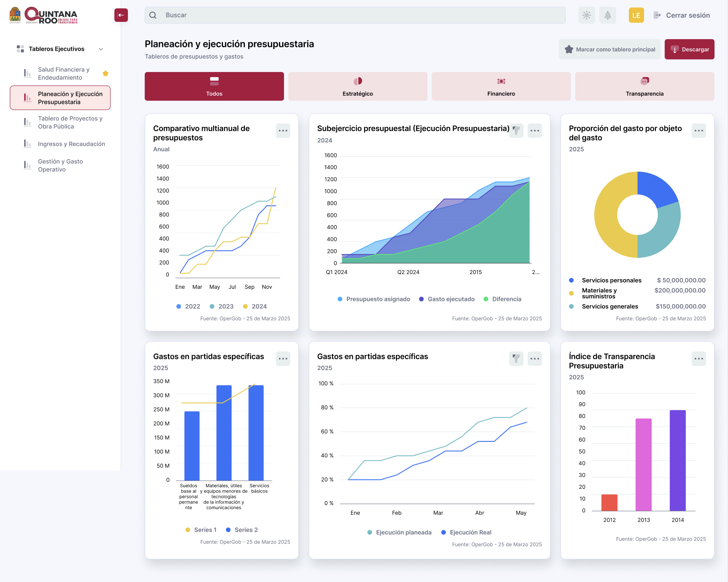Select the Transparencia tab
Viewport: 728px width, 582px height.
(x=644, y=86)
